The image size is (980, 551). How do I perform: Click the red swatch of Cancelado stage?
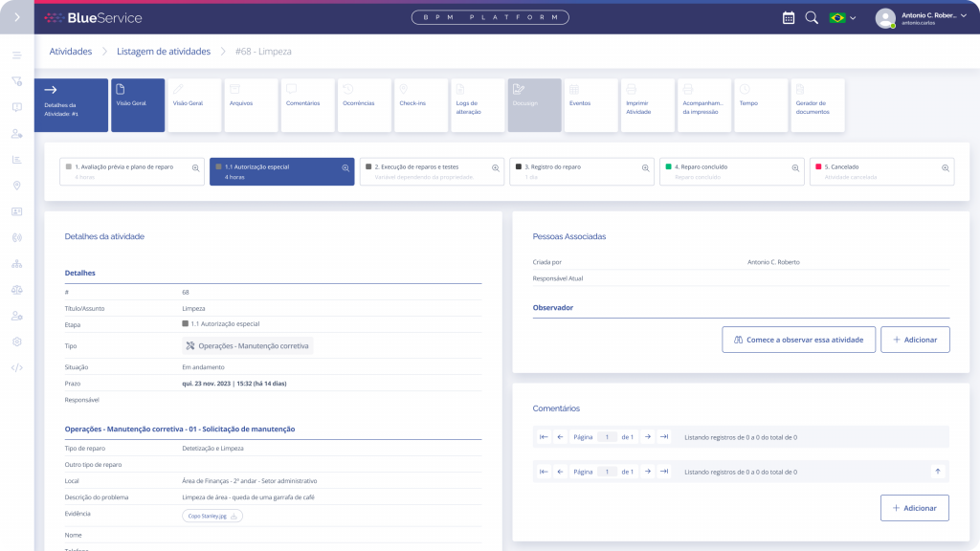click(818, 166)
